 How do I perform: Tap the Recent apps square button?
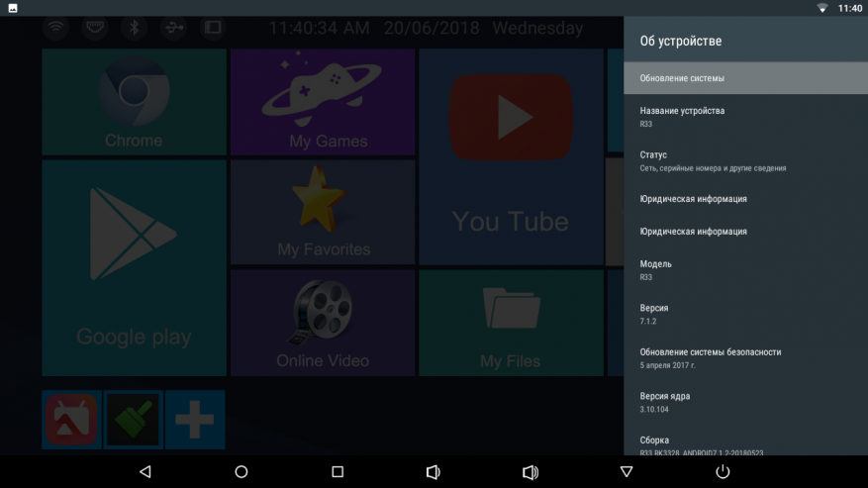point(338,472)
